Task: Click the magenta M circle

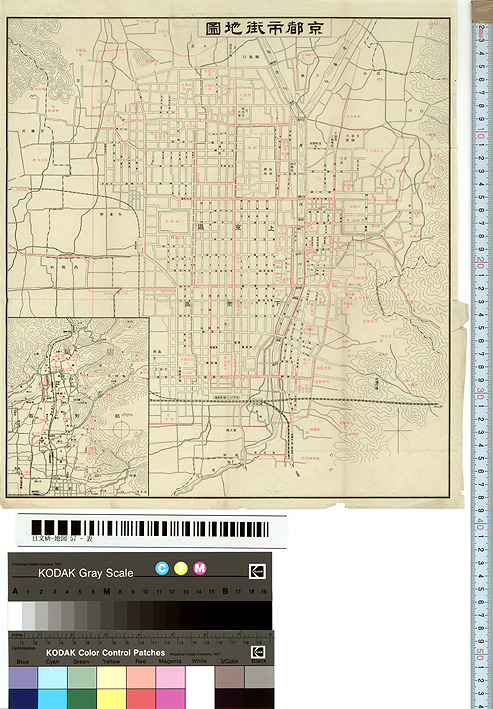Action: coord(199,568)
